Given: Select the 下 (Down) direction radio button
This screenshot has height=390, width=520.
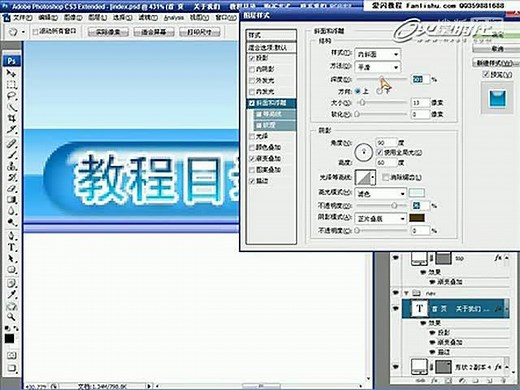Looking at the screenshot, I should (x=380, y=91).
